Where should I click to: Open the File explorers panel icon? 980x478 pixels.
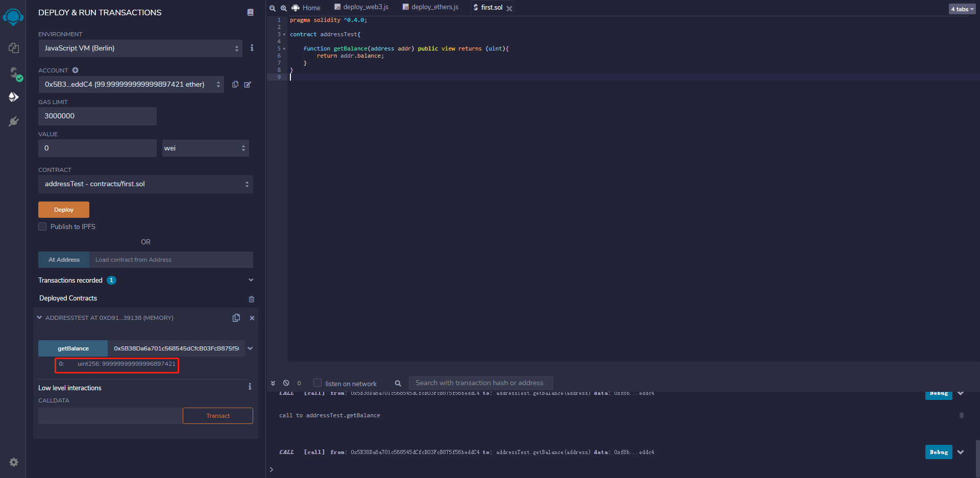(x=14, y=48)
